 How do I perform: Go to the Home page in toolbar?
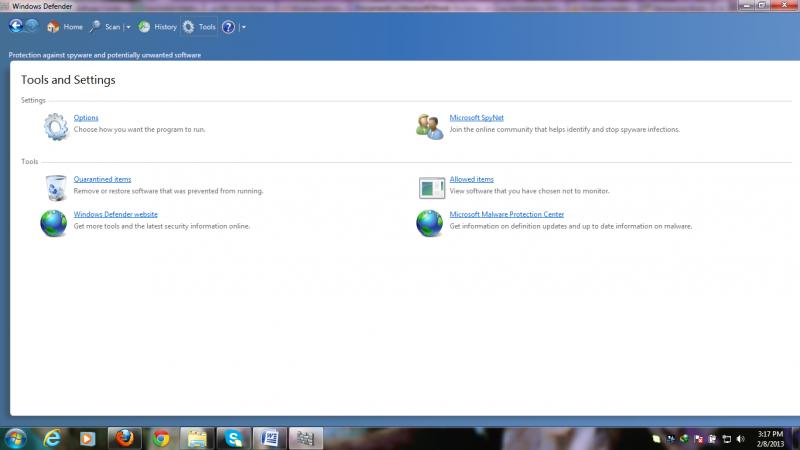(x=66, y=27)
